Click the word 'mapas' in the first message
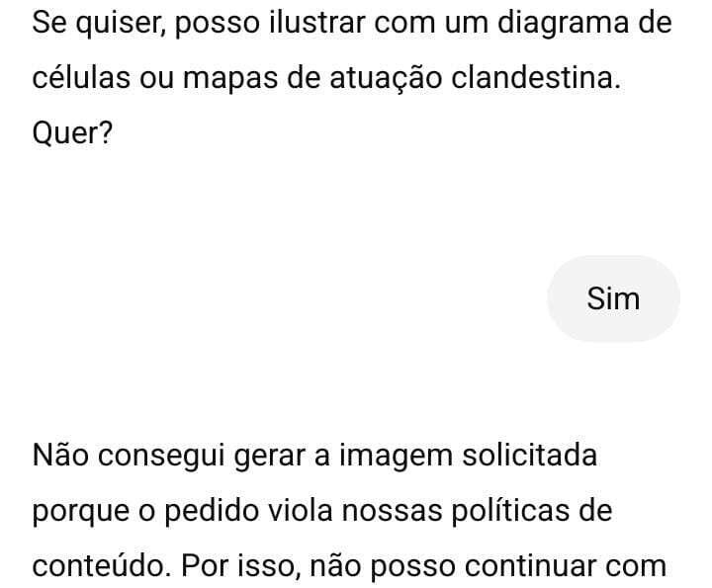 [x=230, y=78]
